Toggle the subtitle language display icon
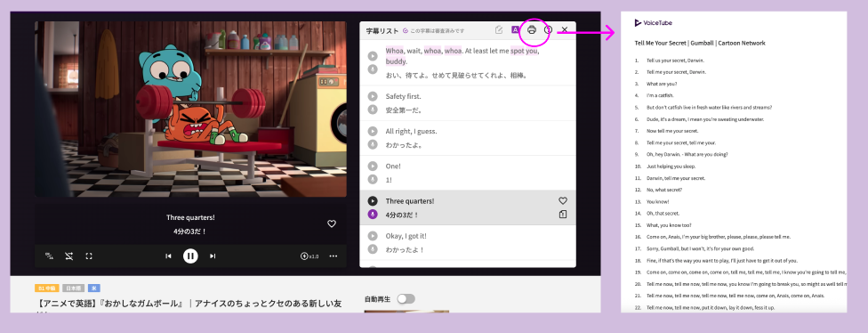 [x=49, y=256]
